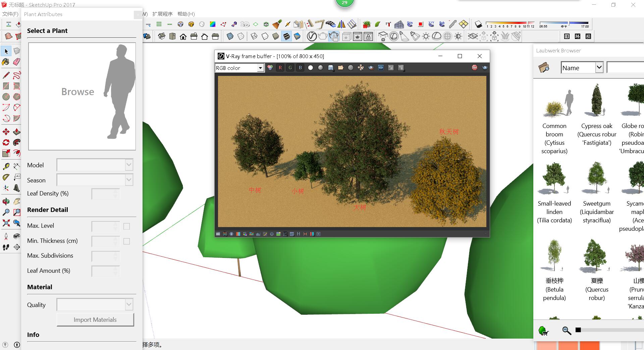Switch to Front view house icon
The width and height of the screenshot is (644, 350).
click(x=183, y=36)
